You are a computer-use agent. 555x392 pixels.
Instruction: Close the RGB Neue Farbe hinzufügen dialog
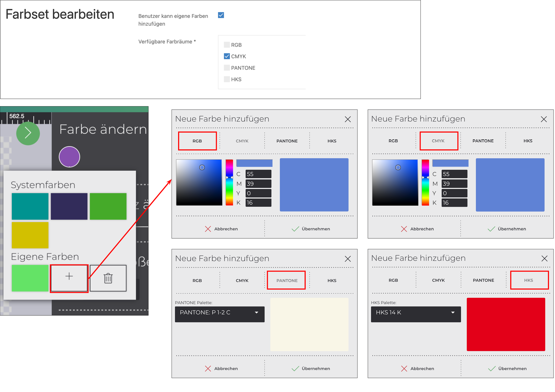click(348, 119)
